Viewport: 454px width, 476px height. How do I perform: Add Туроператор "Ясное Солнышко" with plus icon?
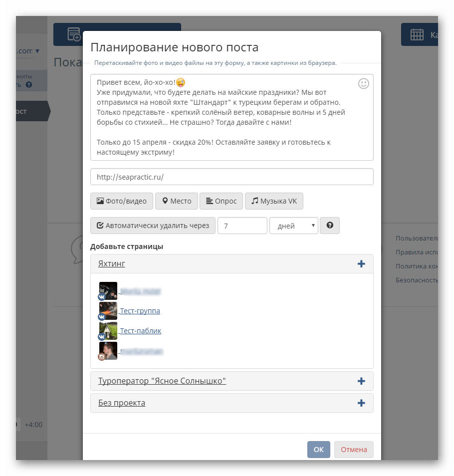(x=361, y=381)
